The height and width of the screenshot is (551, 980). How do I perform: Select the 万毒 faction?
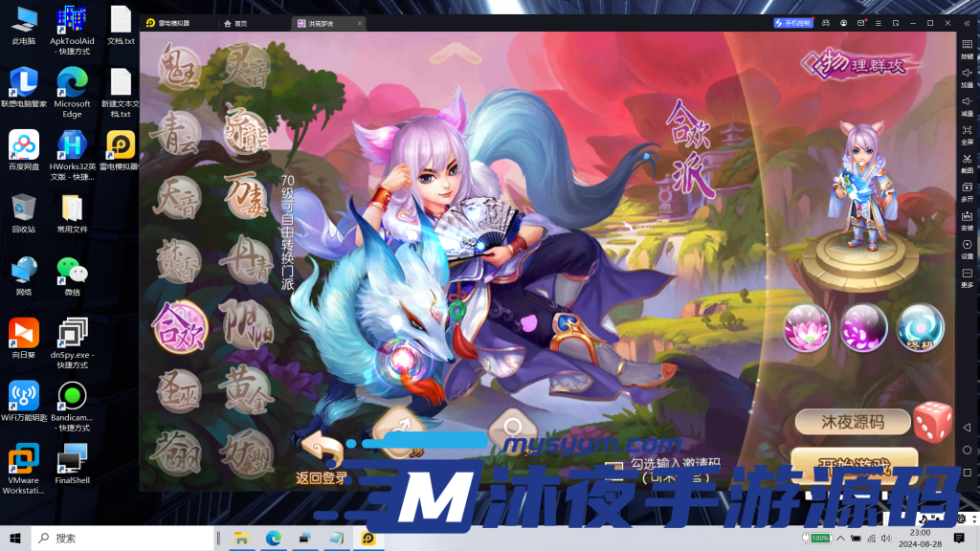246,195
